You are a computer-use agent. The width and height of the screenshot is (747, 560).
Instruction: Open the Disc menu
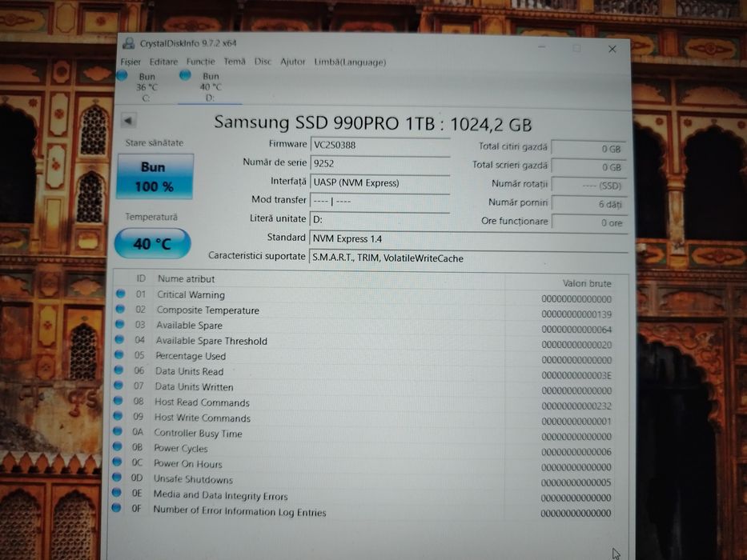click(263, 62)
